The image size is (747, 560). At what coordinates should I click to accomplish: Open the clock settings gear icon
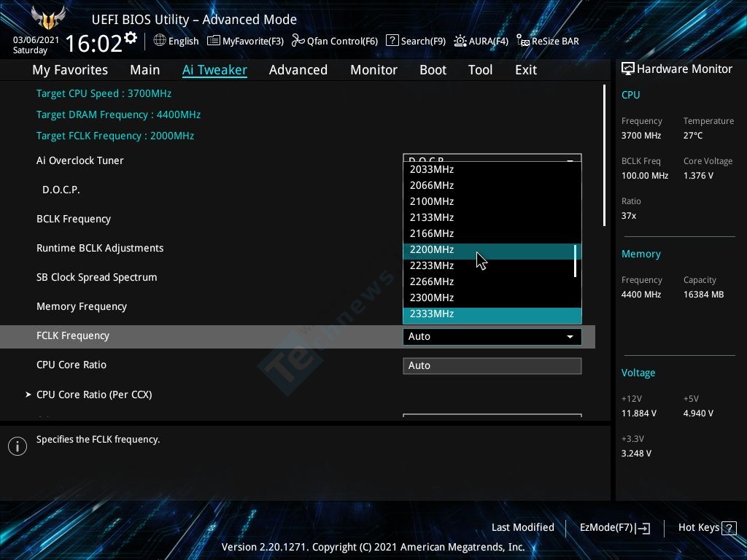pos(131,37)
